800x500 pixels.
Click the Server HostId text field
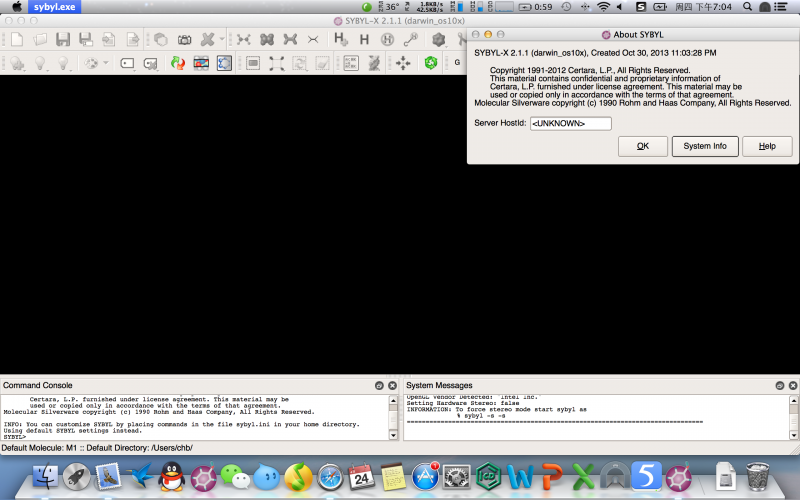(570, 123)
